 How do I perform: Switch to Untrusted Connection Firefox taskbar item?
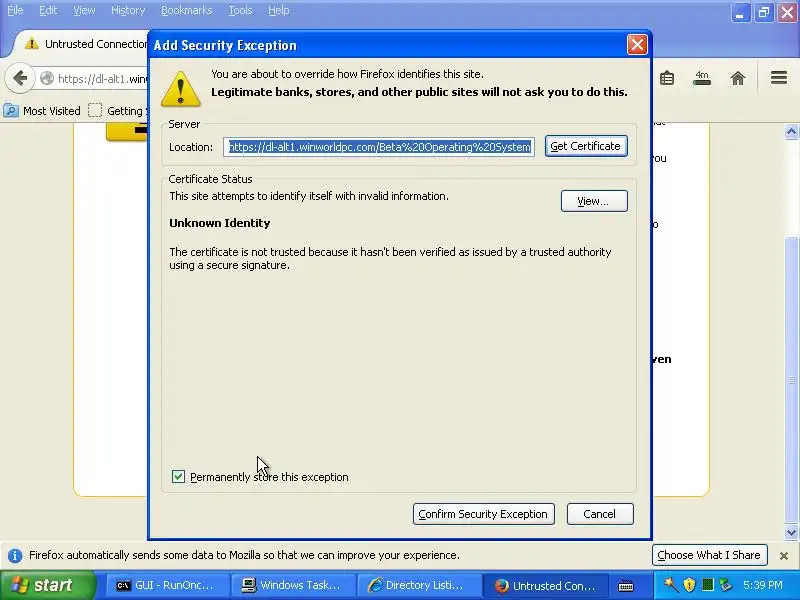tap(545, 586)
